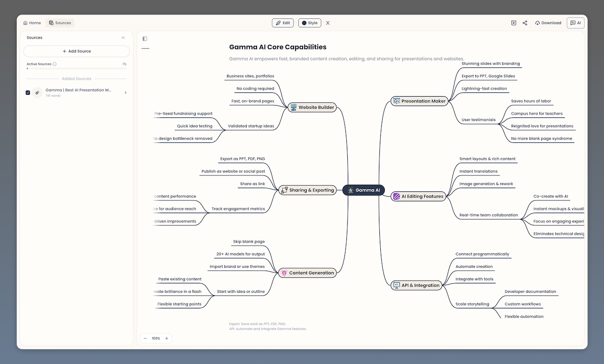
Task: Click the Add Source button
Action: point(76,51)
